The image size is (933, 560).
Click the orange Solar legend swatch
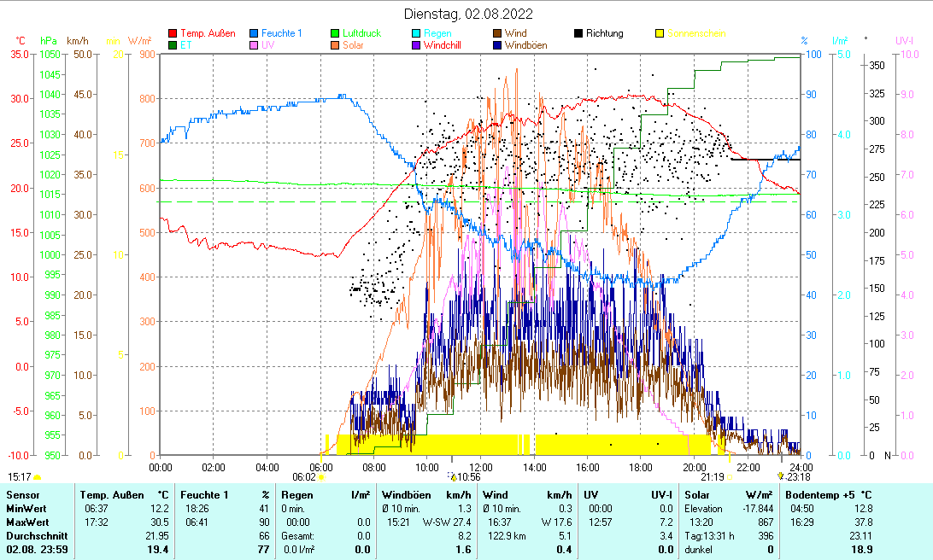[x=335, y=45]
